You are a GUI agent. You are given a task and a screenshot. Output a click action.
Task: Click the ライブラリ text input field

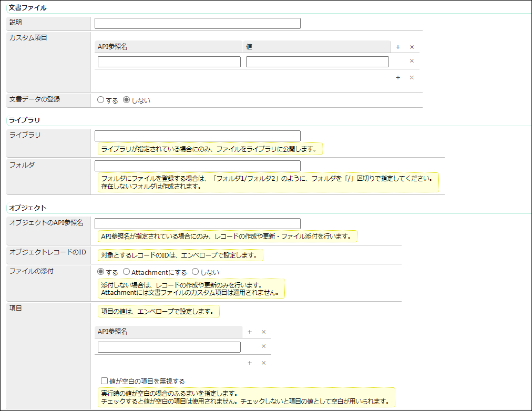pos(197,136)
